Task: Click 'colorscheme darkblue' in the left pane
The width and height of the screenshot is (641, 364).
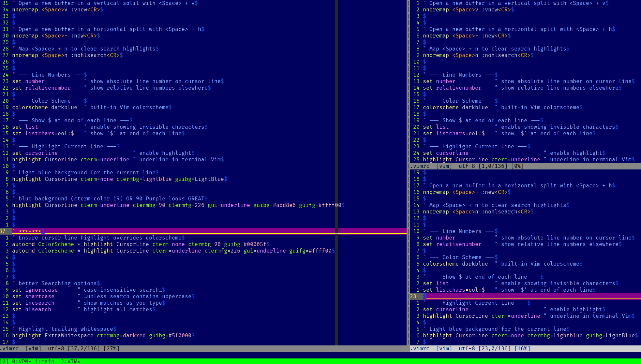Action: pyautogui.click(x=45, y=107)
